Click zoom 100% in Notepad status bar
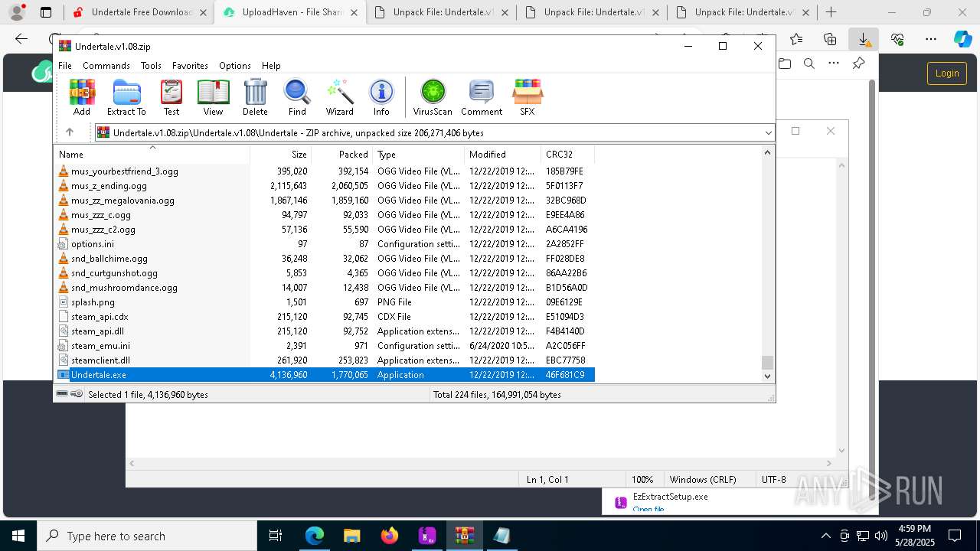This screenshot has width=980, height=551. tap(642, 480)
